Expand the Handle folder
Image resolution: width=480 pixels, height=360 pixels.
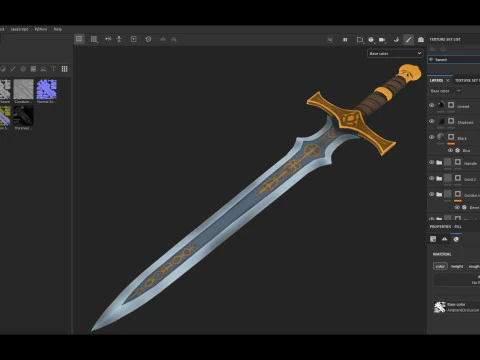click(x=439, y=163)
